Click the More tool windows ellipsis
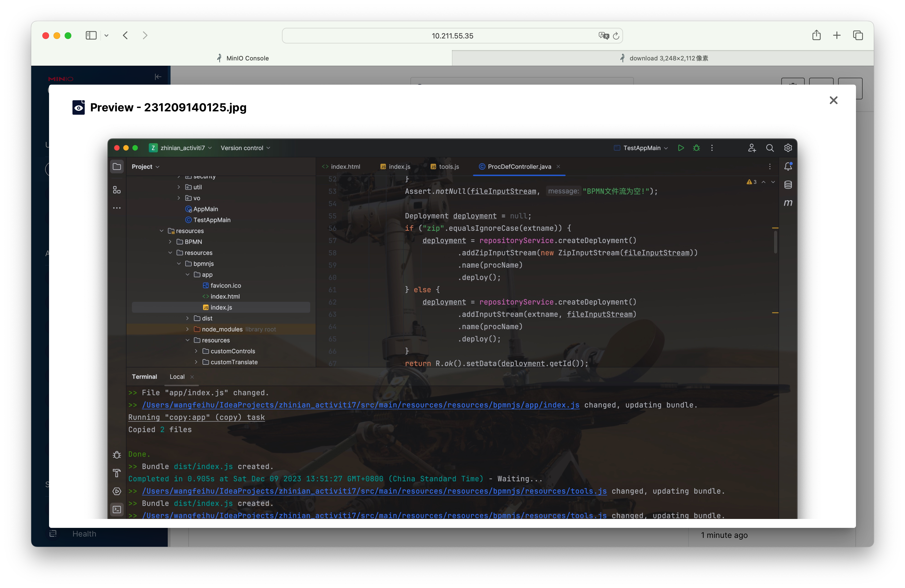 click(117, 208)
